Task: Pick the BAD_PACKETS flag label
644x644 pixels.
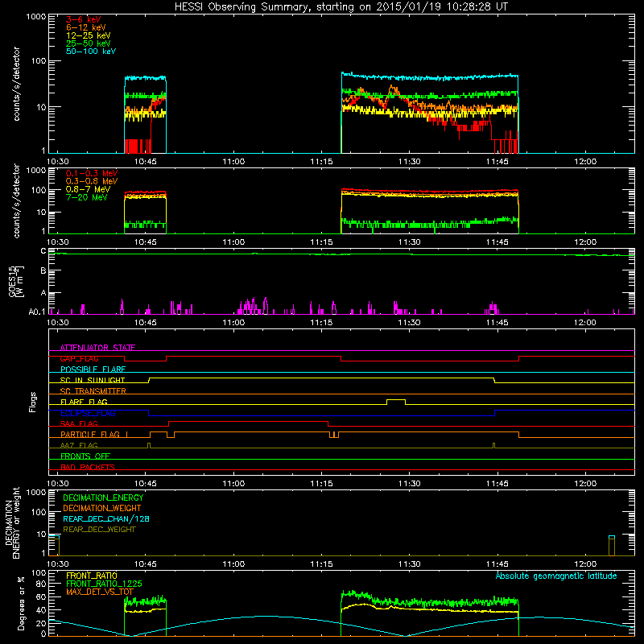Action: point(88,467)
